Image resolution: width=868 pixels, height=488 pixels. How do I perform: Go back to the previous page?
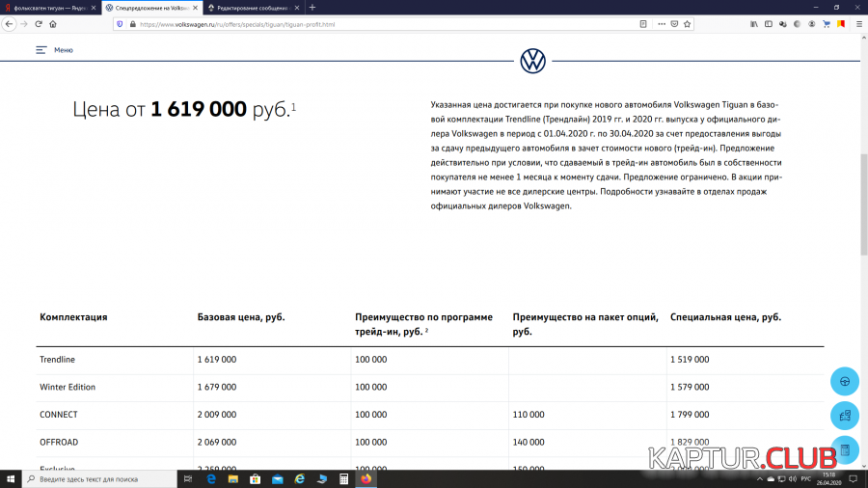(x=9, y=24)
